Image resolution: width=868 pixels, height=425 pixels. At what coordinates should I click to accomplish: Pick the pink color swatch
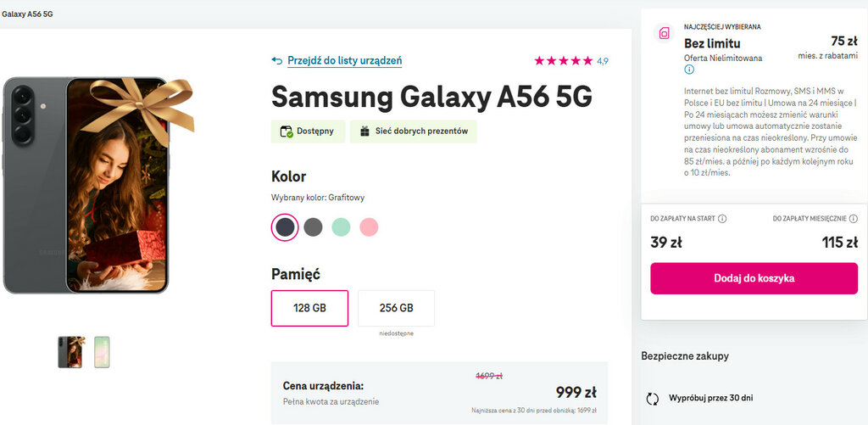[368, 227]
